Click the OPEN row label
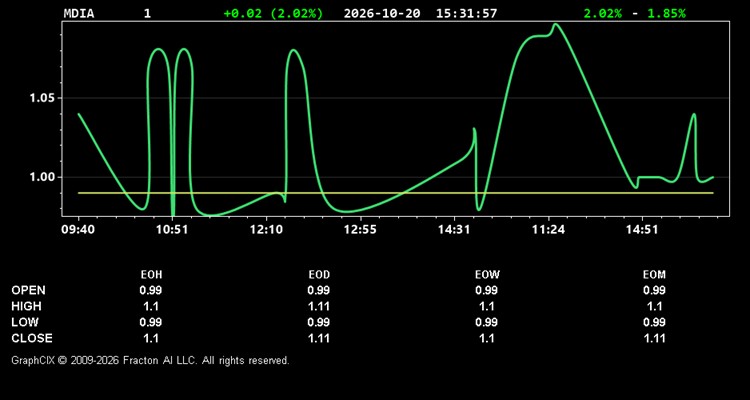The height and width of the screenshot is (400, 750). [x=29, y=290]
